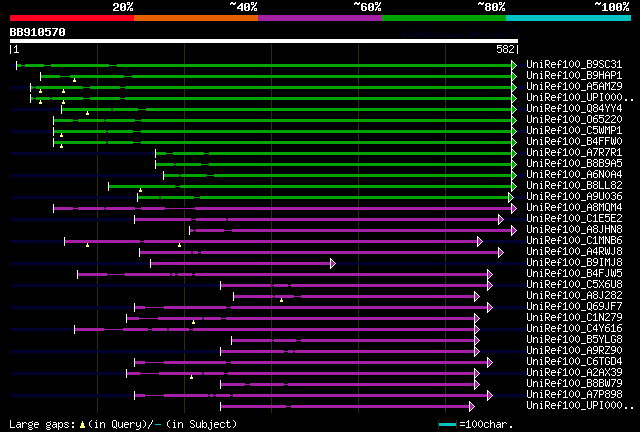Click the arrowhead ending the UniRef100_B4FJW5 alignment
The width and height of the screenshot is (640, 432).
pos(490,274)
